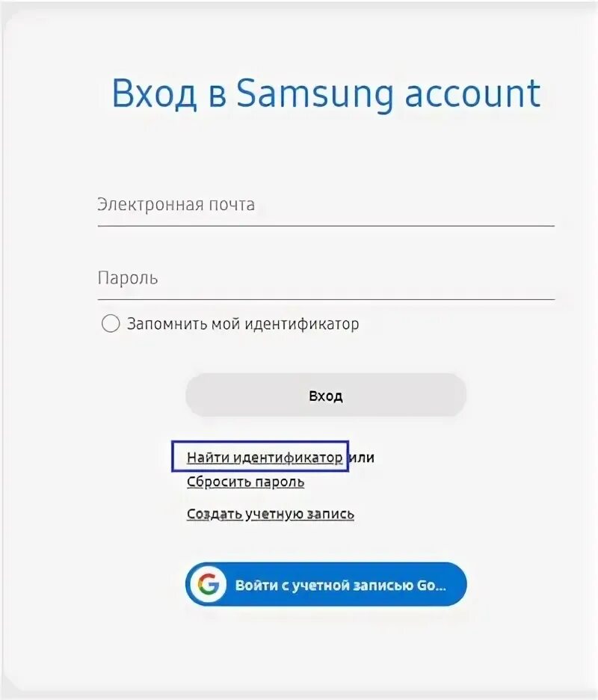Click the underline beneath the email field
598x700 pixels.
tap(326, 227)
